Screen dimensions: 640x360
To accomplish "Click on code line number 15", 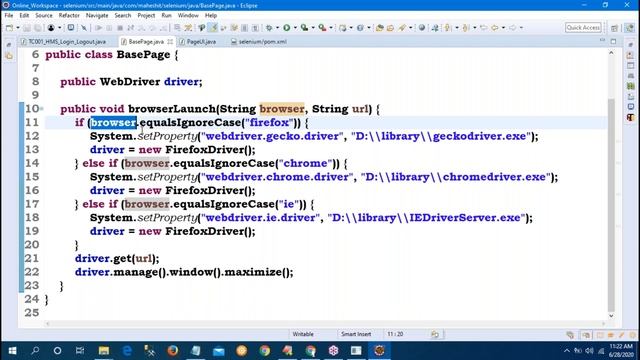I will (x=31, y=177).
